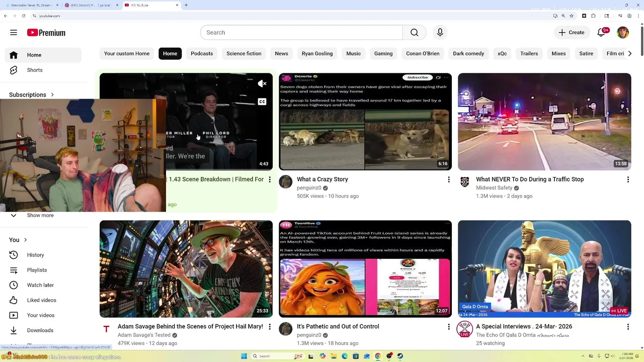Switch to the Discord browser tab
This screenshot has width=644, height=362.
[91, 5]
